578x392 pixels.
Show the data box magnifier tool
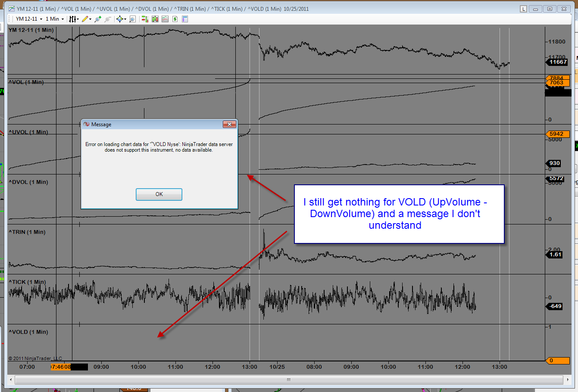[x=132, y=19]
